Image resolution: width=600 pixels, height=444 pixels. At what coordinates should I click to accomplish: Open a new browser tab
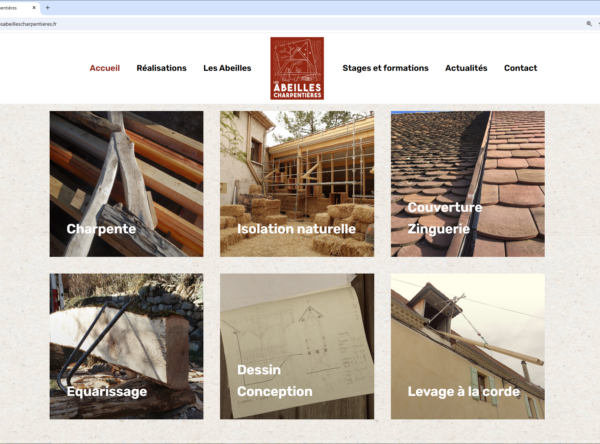[x=47, y=7]
